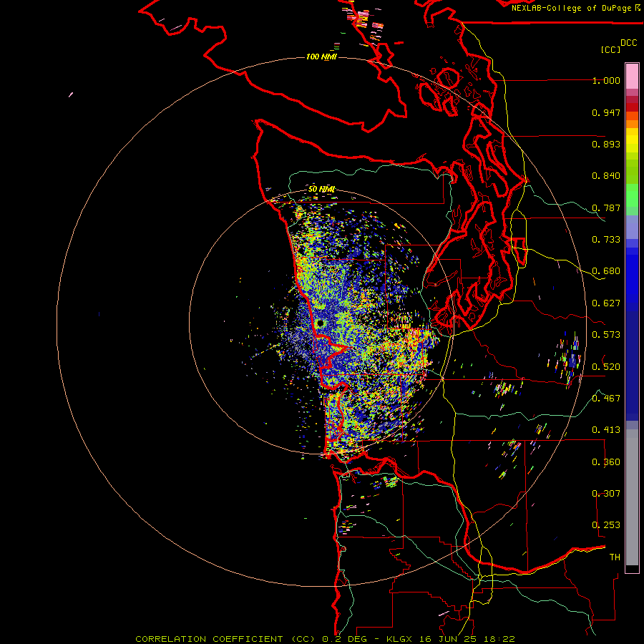The image size is (644, 644).
Task: Click the 0.680 color scale value
Action: pos(606,271)
